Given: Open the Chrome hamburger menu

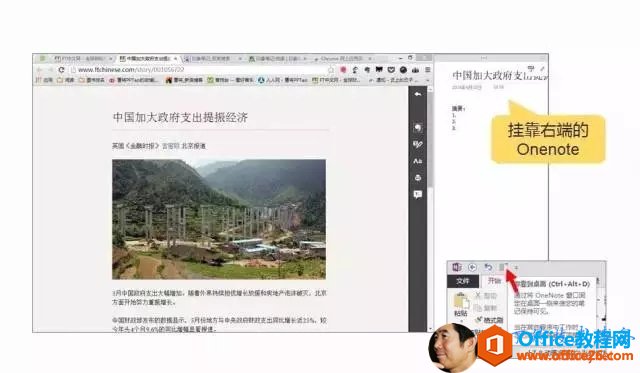Looking at the screenshot, I should coord(428,70).
